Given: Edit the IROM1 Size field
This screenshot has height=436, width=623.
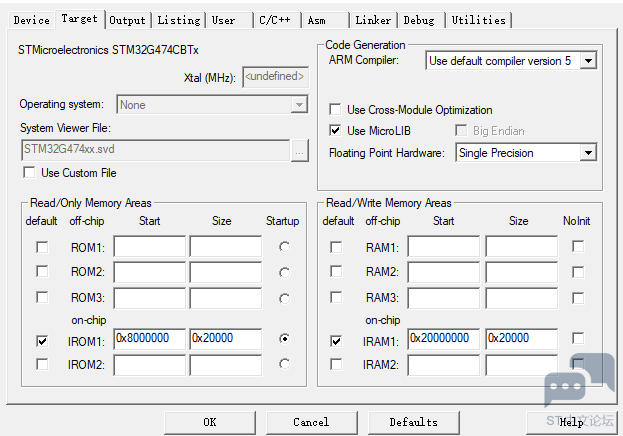Looking at the screenshot, I should pos(226,339).
